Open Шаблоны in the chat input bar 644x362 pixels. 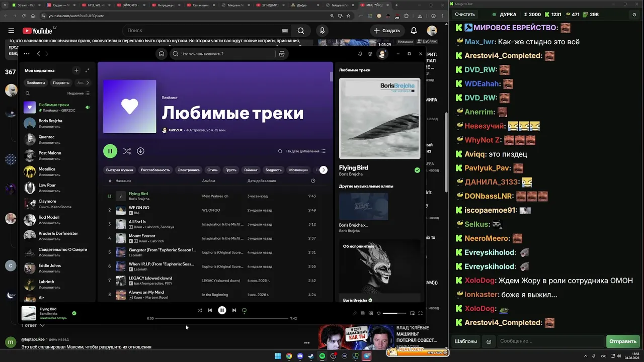tap(466, 341)
